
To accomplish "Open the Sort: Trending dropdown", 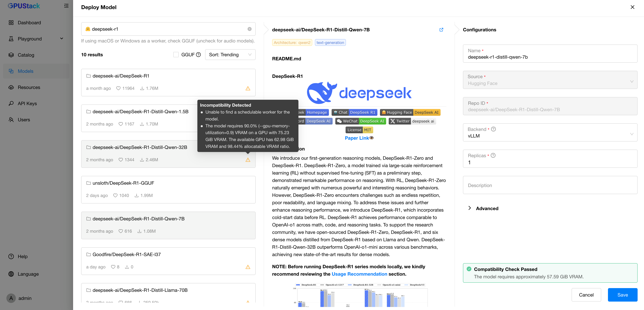I will click(230, 55).
